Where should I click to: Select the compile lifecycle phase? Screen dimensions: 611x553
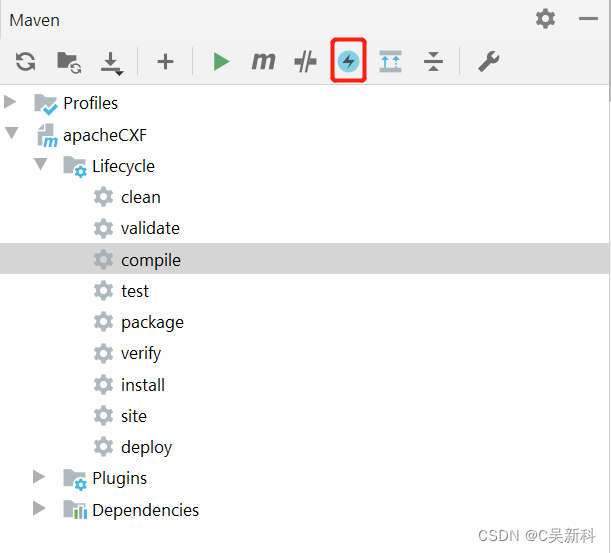coord(151,260)
